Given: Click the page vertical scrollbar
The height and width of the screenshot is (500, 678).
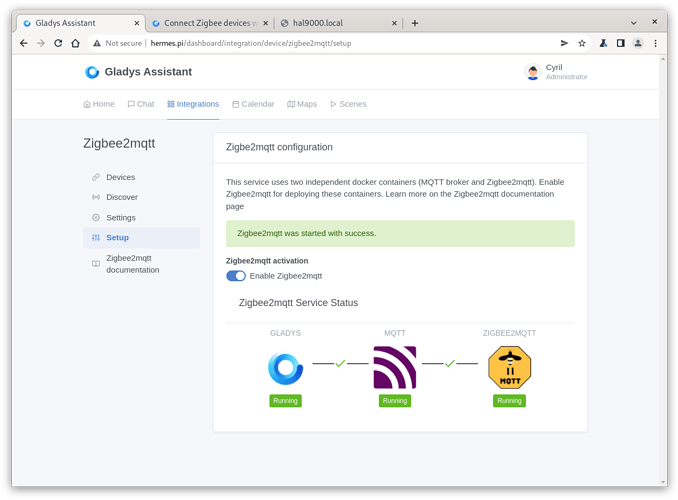Looking at the screenshot, I should point(663,270).
